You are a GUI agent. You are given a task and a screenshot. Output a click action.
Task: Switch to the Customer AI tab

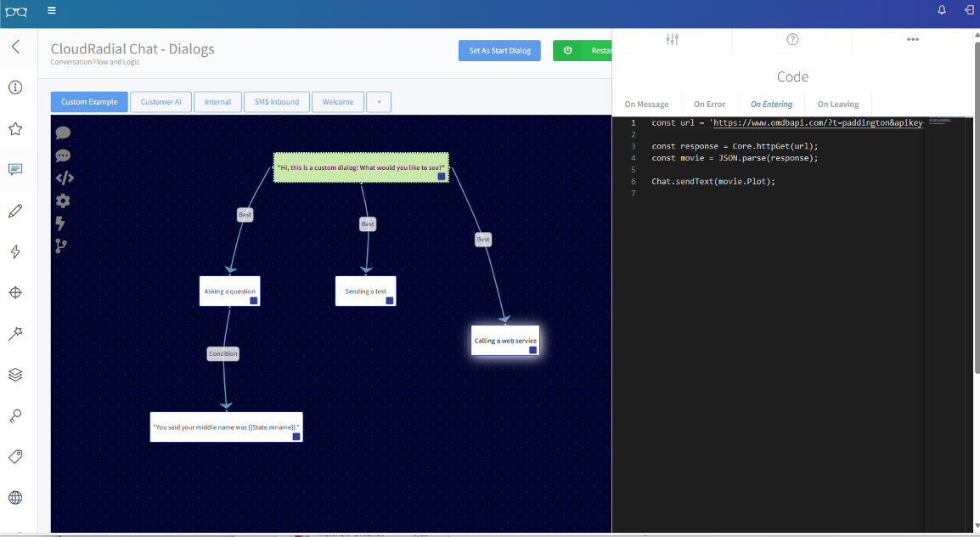tap(161, 102)
